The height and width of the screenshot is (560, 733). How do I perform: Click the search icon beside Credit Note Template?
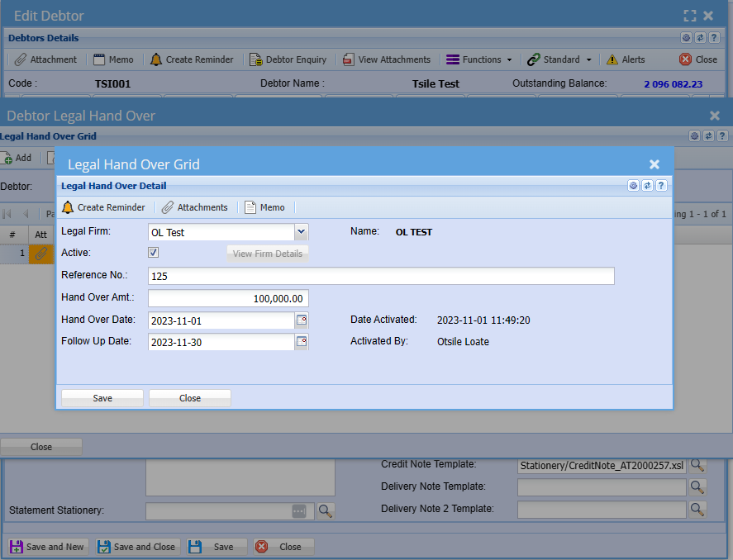point(698,465)
